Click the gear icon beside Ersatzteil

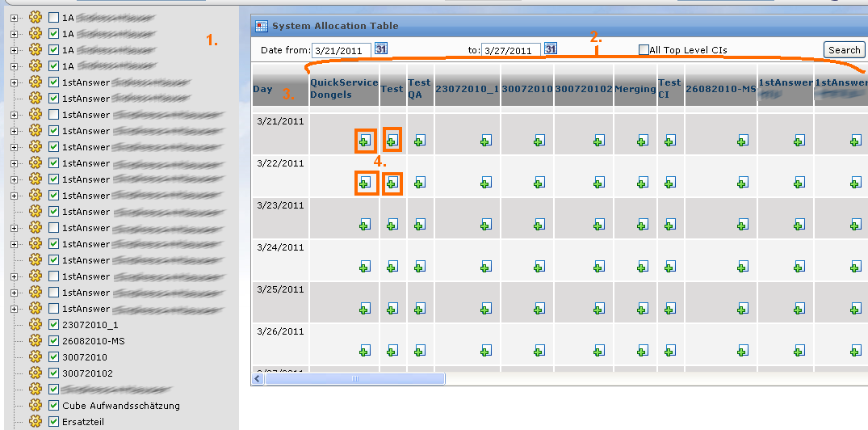click(x=36, y=421)
